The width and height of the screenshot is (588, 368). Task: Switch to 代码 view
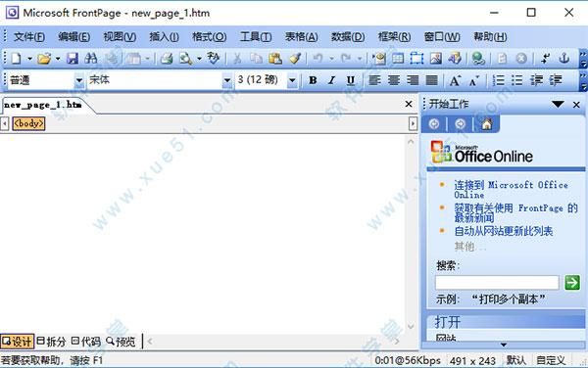86,341
